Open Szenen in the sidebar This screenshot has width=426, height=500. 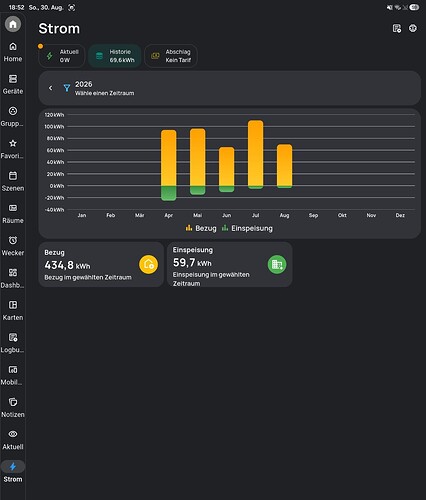coord(13,182)
